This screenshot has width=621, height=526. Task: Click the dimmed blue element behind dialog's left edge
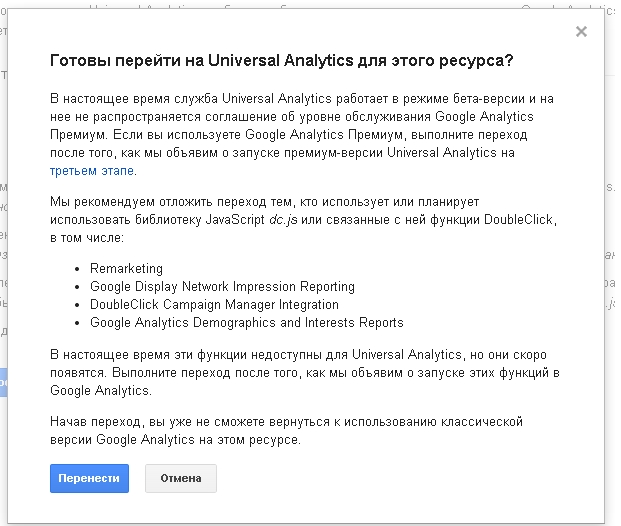(x=3, y=384)
